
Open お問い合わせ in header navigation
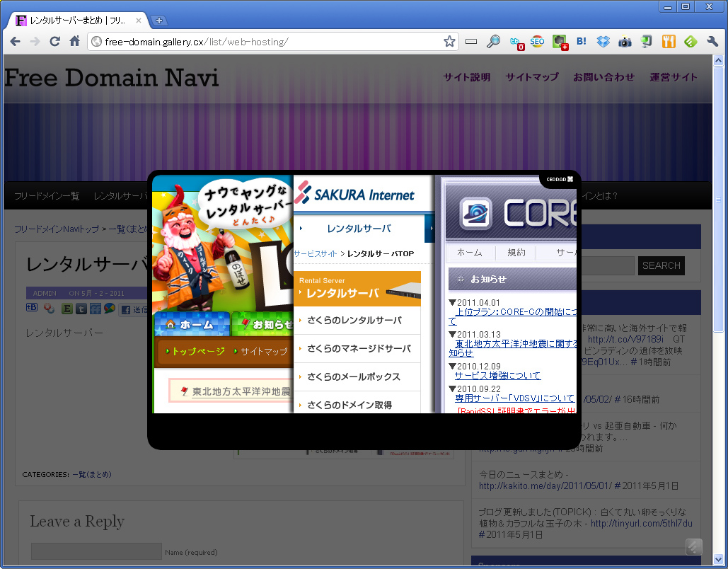point(603,77)
